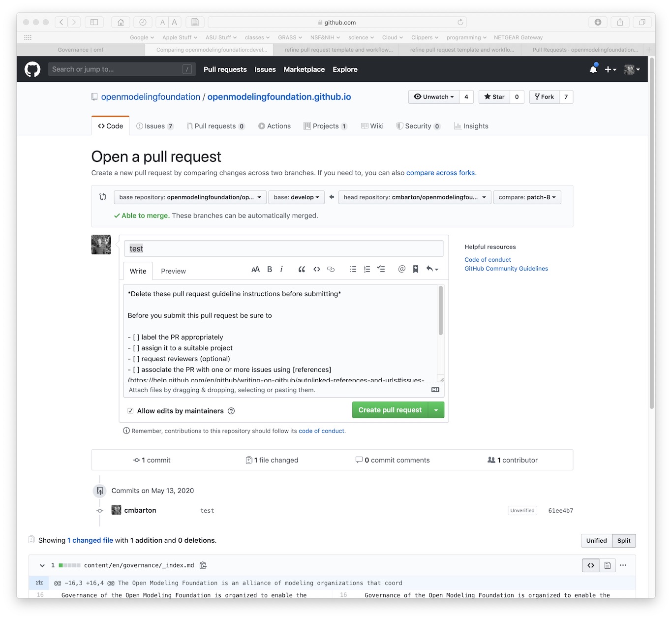Screen dimensions: 672x619
Task: Insert a code snippet using the code icon
Action: (x=317, y=269)
